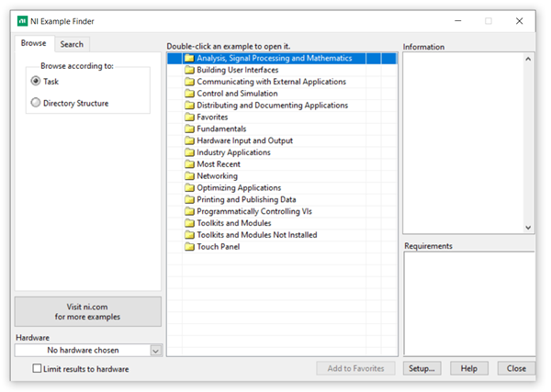Select Printing and Publishing Data text
Screen dimensions: 551x392
click(246, 199)
